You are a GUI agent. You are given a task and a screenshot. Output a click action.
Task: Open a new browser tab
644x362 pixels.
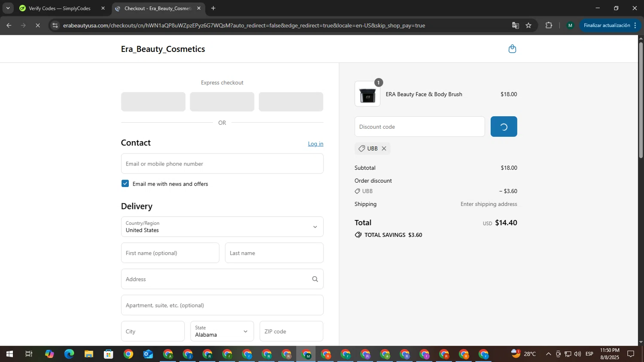(213, 8)
